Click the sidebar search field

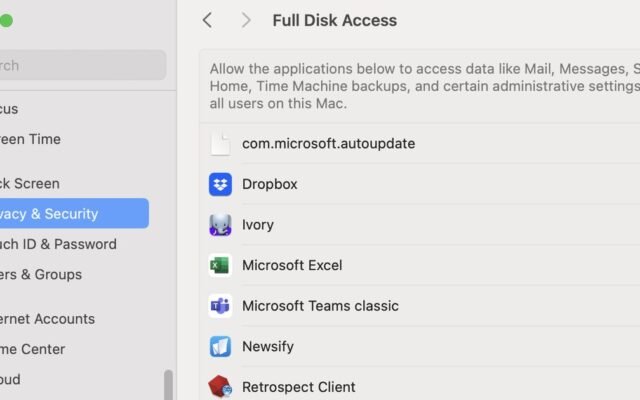coord(83,65)
